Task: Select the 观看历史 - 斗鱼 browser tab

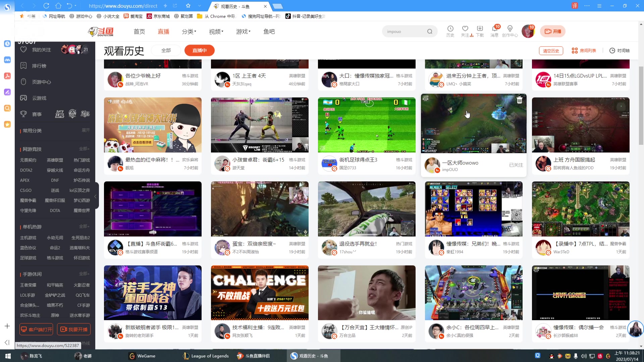Action: (240, 6)
